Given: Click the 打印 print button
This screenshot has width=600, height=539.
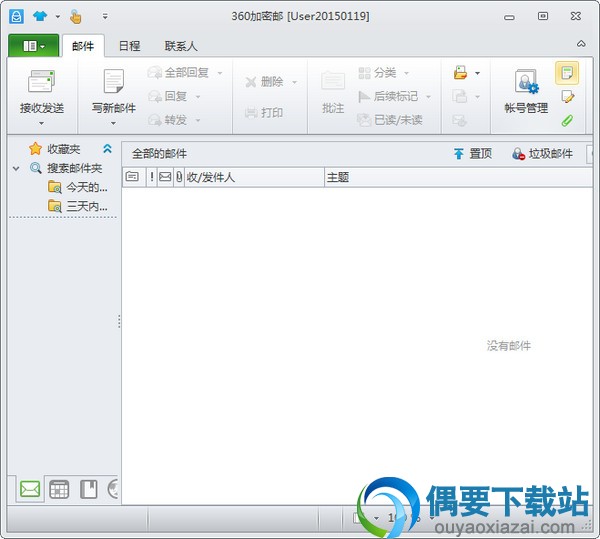Looking at the screenshot, I should pos(264,112).
